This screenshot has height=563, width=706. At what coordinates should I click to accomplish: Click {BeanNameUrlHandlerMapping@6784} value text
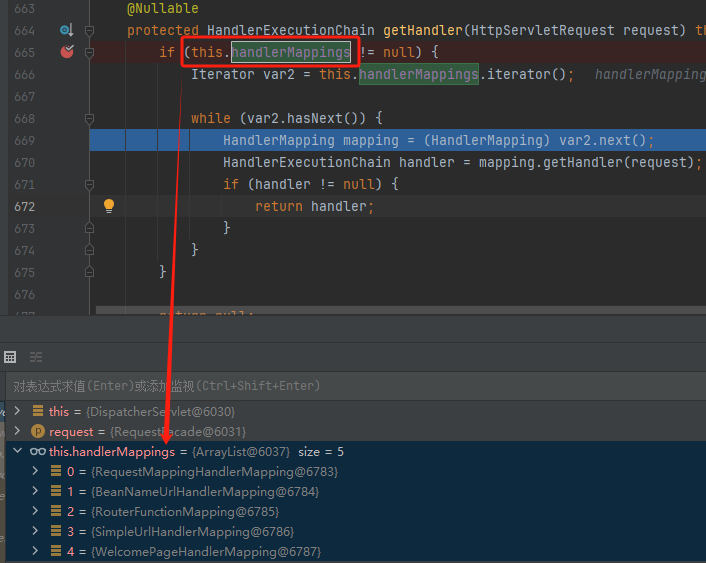[205, 491]
